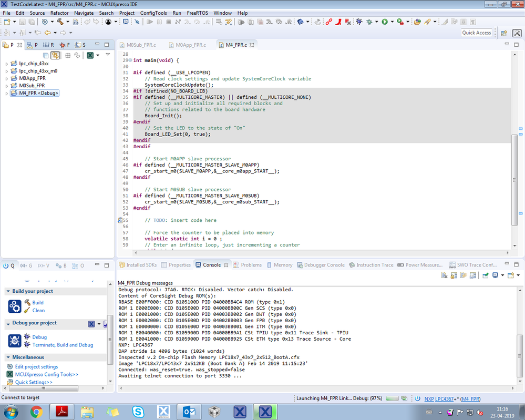Viewport: 525px width, 420px height.
Task: Expand the M4_FPR project tree node
Action: 7,93
